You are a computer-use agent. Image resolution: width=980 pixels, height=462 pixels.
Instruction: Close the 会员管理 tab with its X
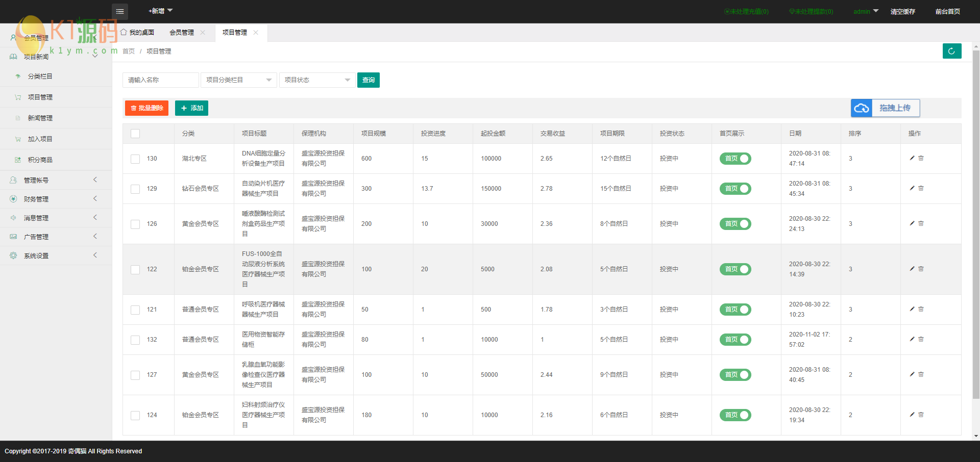[x=203, y=33]
